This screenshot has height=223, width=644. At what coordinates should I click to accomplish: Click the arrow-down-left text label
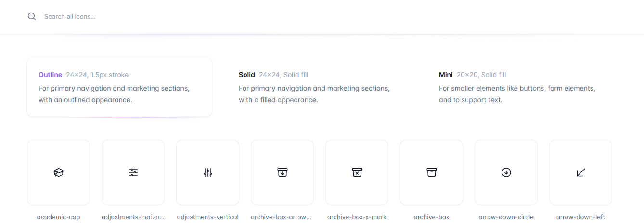[580, 217]
